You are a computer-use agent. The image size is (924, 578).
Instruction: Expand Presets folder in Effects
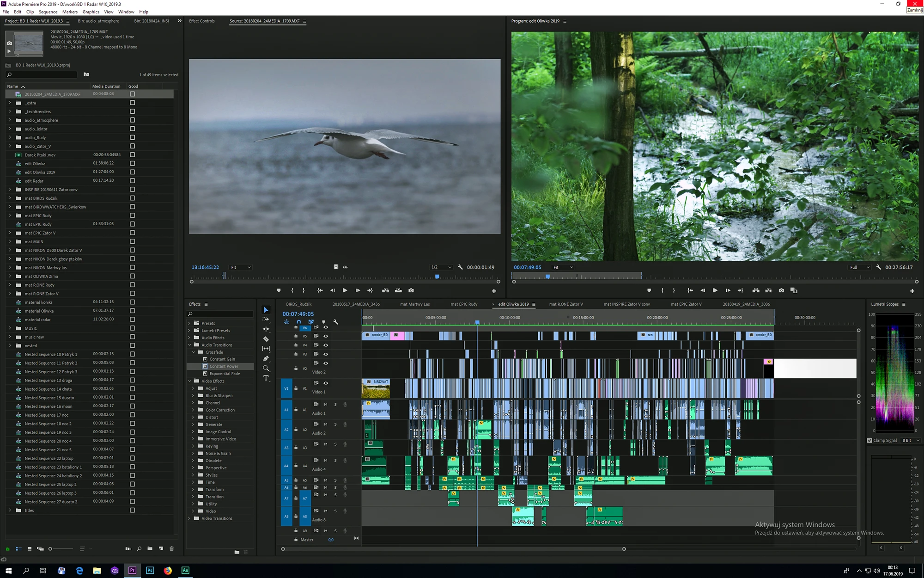189,323
